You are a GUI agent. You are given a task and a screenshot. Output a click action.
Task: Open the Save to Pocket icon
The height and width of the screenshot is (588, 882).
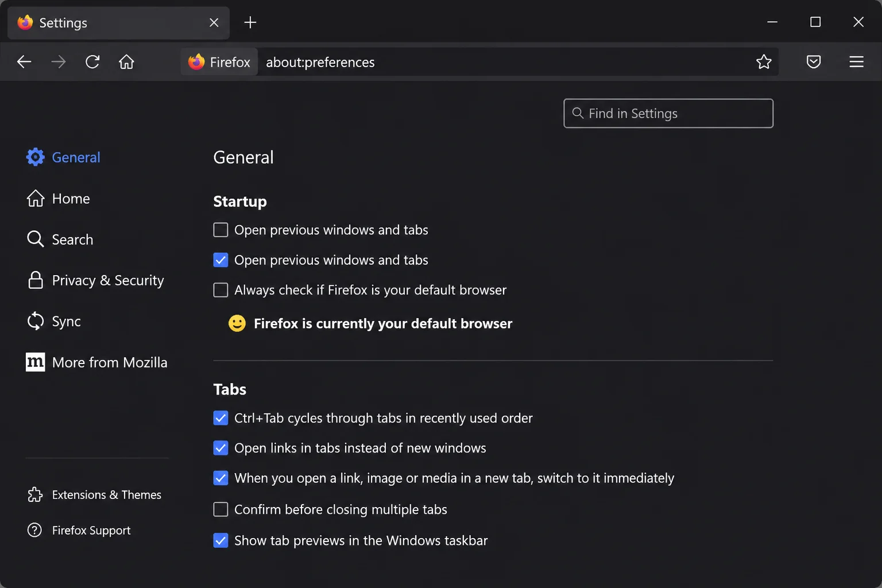[814, 61]
